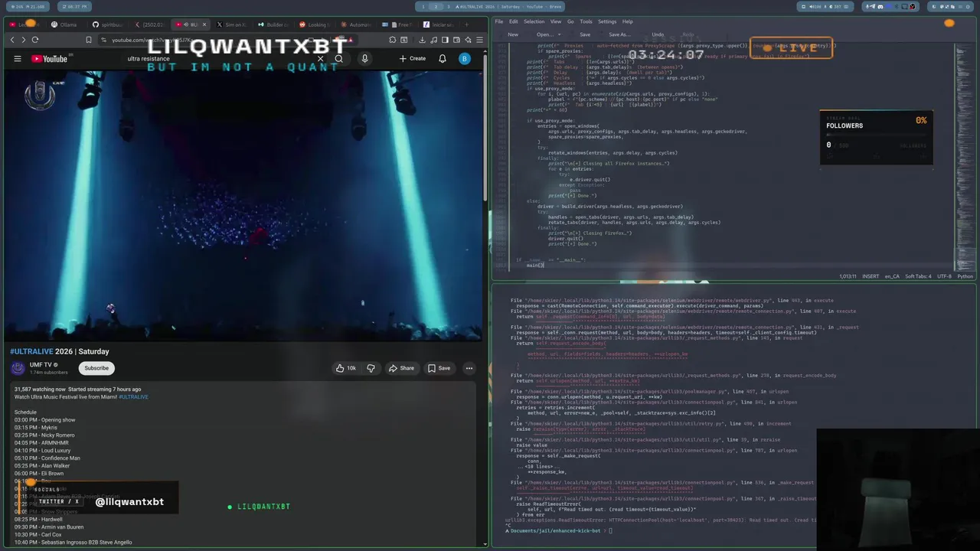This screenshot has height=551, width=980.
Task: Click the live video player
Action: (243, 205)
